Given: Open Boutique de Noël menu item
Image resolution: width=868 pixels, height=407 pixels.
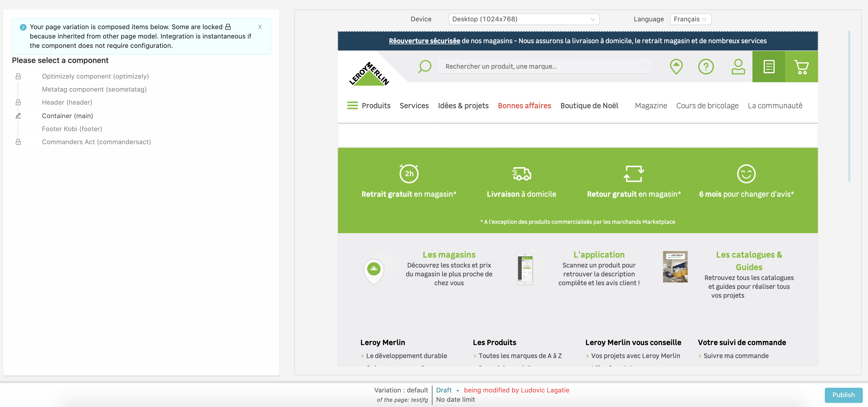Looking at the screenshot, I should click(x=589, y=106).
